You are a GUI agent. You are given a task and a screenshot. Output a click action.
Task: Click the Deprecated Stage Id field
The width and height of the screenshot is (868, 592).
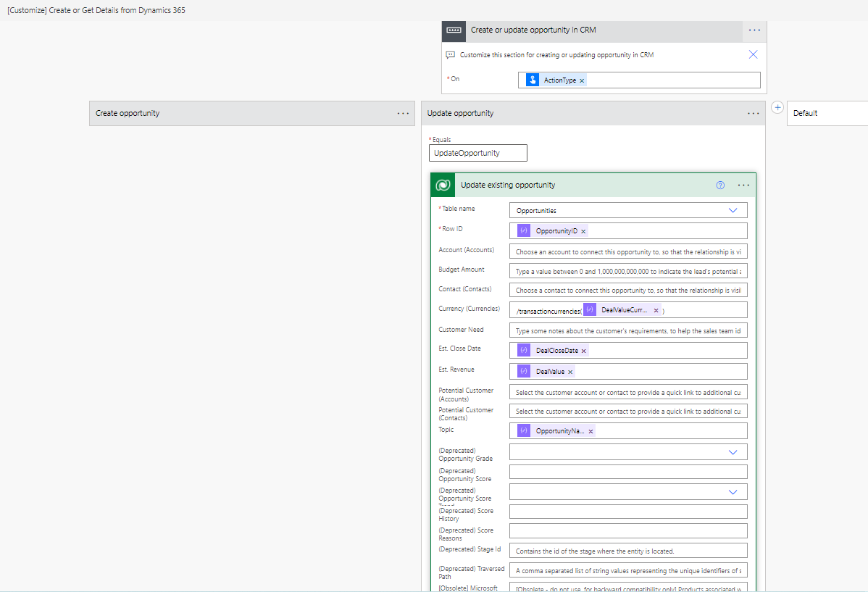pyautogui.click(x=628, y=551)
